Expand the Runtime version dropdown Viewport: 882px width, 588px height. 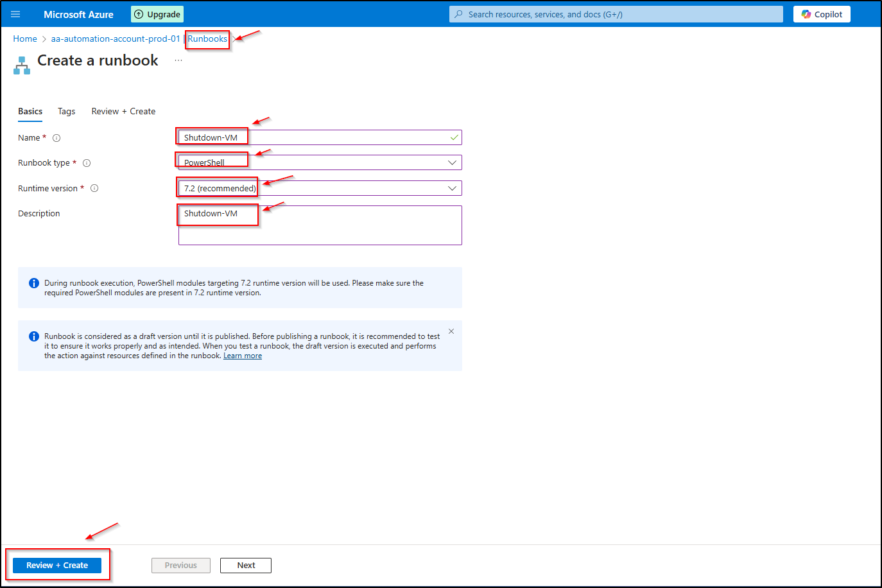pyautogui.click(x=452, y=188)
